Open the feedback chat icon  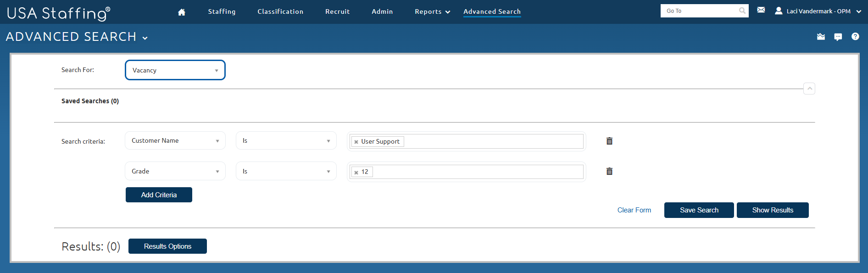838,37
